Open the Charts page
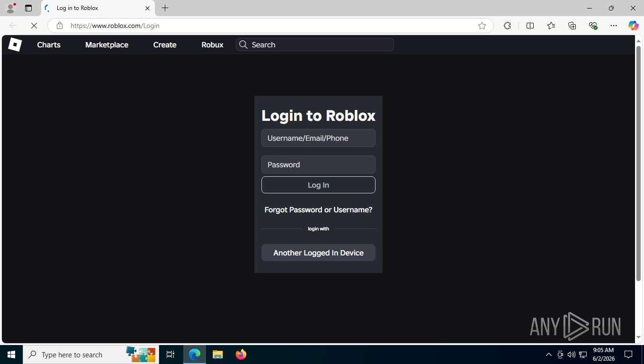The width and height of the screenshot is (644, 364). pos(49,45)
